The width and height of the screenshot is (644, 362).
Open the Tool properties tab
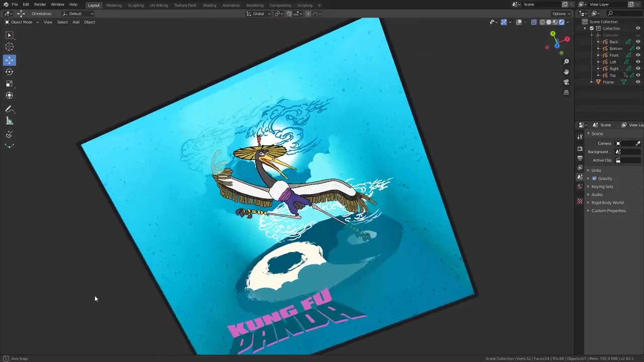point(580,137)
